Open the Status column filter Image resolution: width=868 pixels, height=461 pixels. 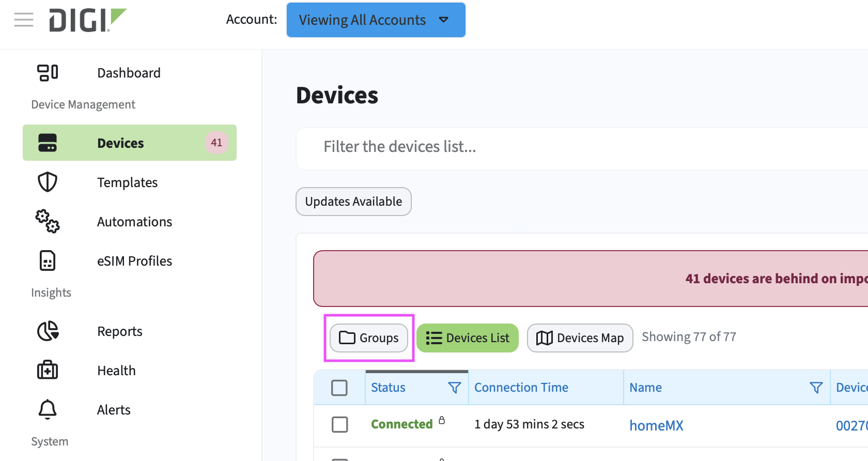[x=455, y=388]
